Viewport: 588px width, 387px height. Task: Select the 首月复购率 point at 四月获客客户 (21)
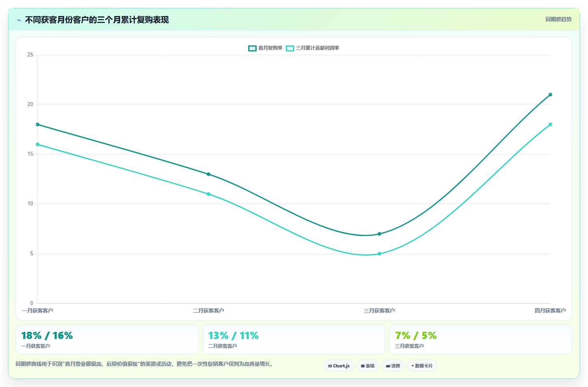coord(550,95)
